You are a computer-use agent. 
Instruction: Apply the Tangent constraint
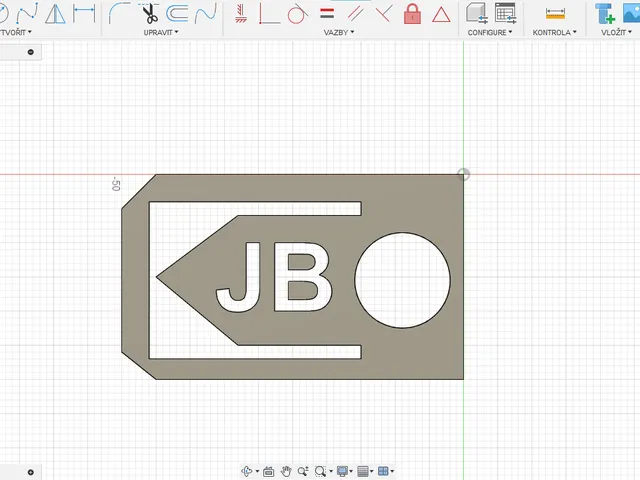298,14
